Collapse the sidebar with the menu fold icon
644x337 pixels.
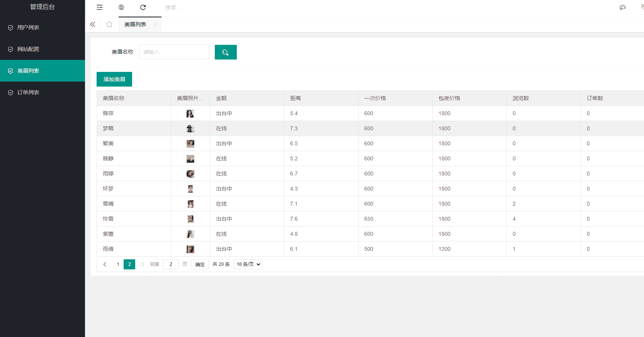100,7
